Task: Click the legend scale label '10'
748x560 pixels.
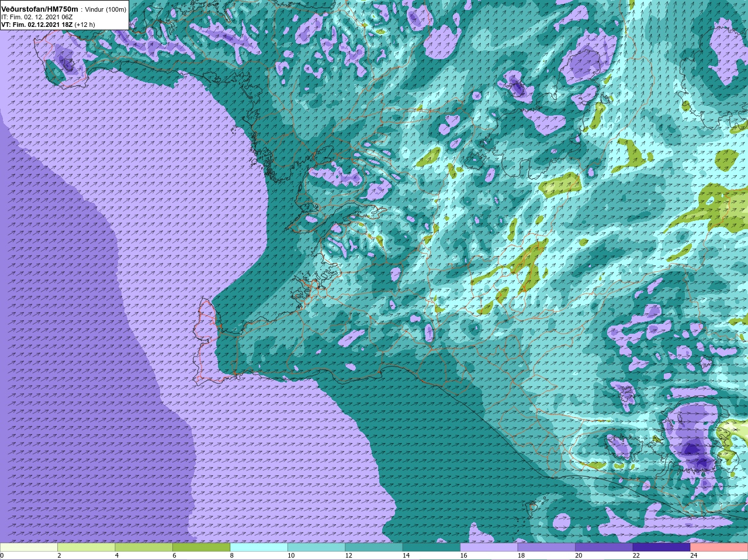Action: point(291,555)
